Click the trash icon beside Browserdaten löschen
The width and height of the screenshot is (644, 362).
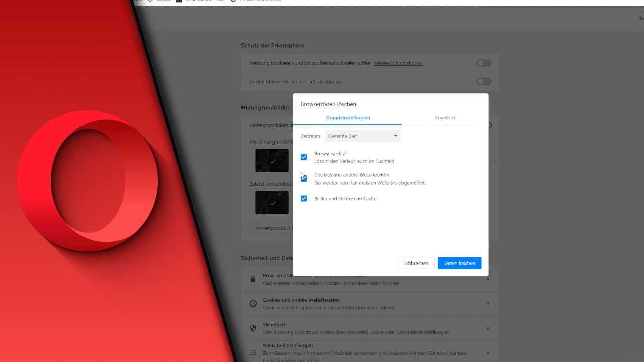tap(253, 279)
